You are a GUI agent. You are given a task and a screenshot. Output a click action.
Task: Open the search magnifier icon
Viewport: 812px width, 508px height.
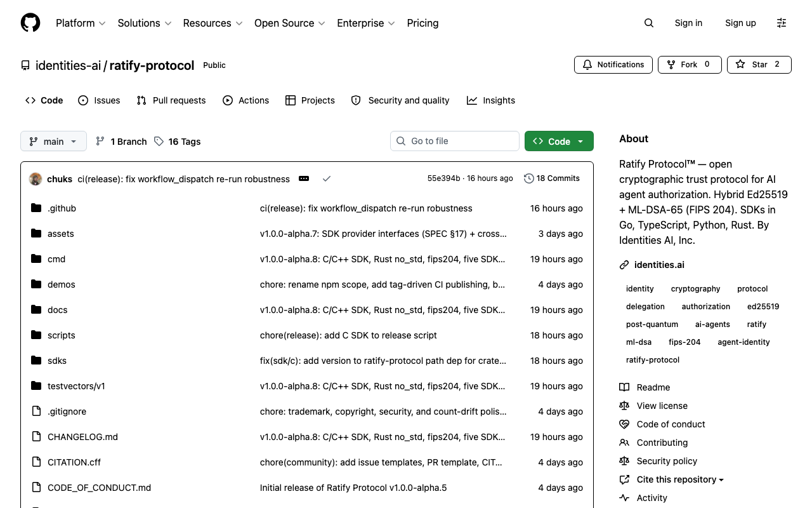(648, 23)
